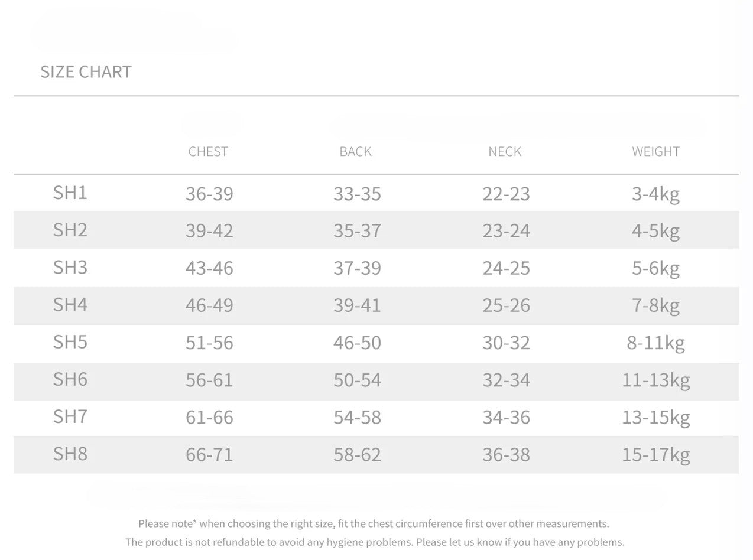Select the BACK column header
The height and width of the screenshot is (560, 753).
coord(355,151)
